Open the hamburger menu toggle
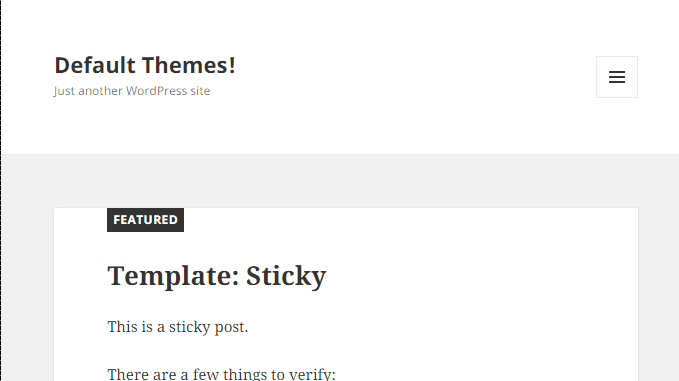Viewport: 679px width, 381px height. coord(617,77)
